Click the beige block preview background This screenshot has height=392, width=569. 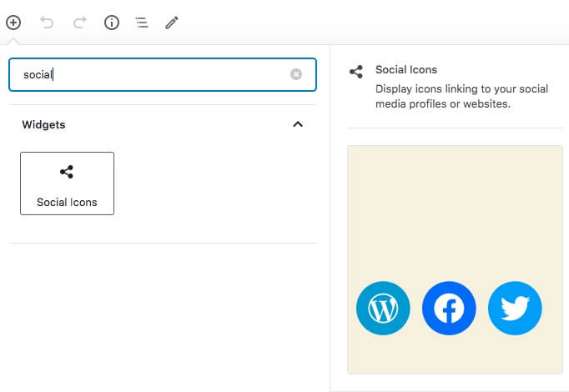coord(455,210)
